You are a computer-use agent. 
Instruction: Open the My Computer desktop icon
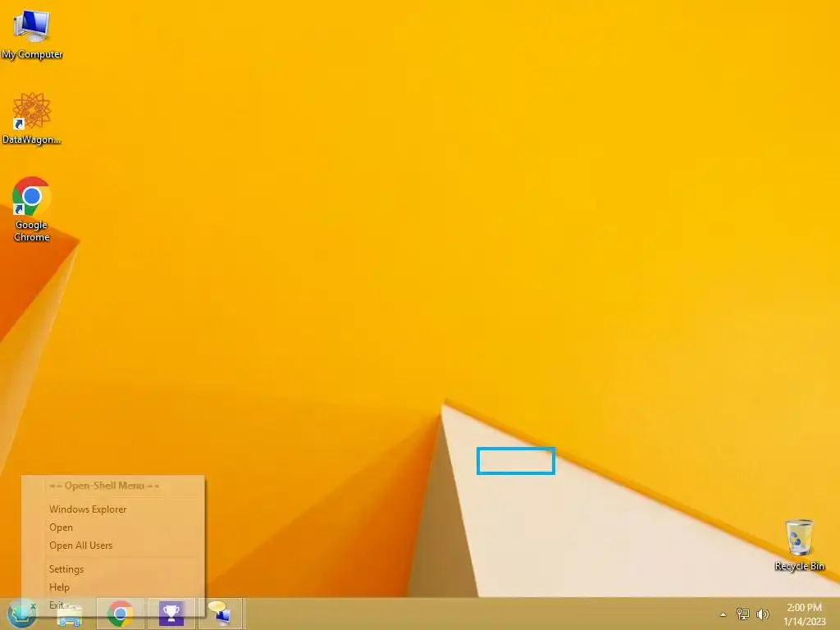(x=32, y=34)
